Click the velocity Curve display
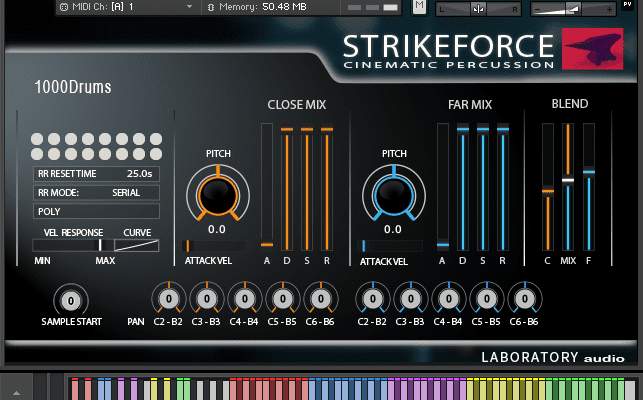Viewport: 643px width, 400px height. coord(136,245)
